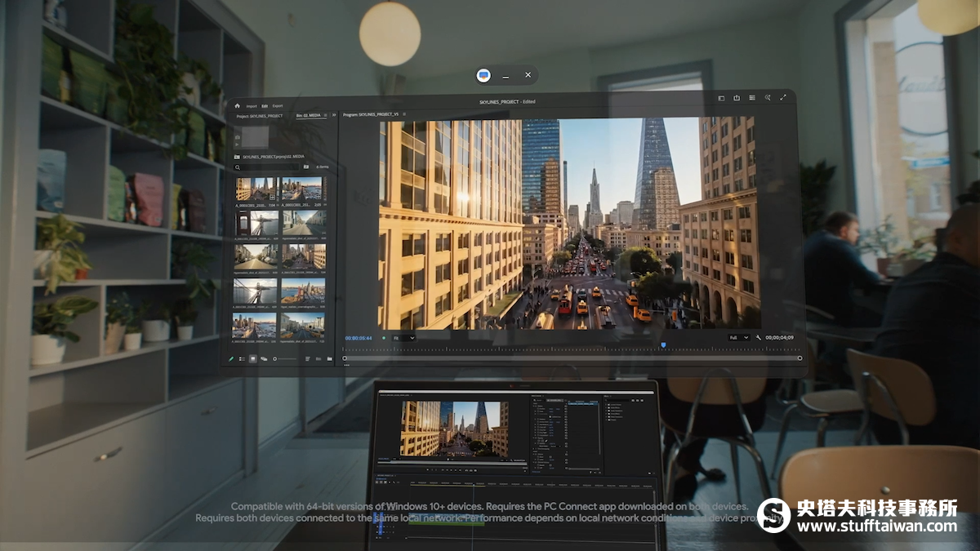Enter full screen video output mode
Image resolution: width=980 pixels, height=551 pixels.
coord(783,98)
